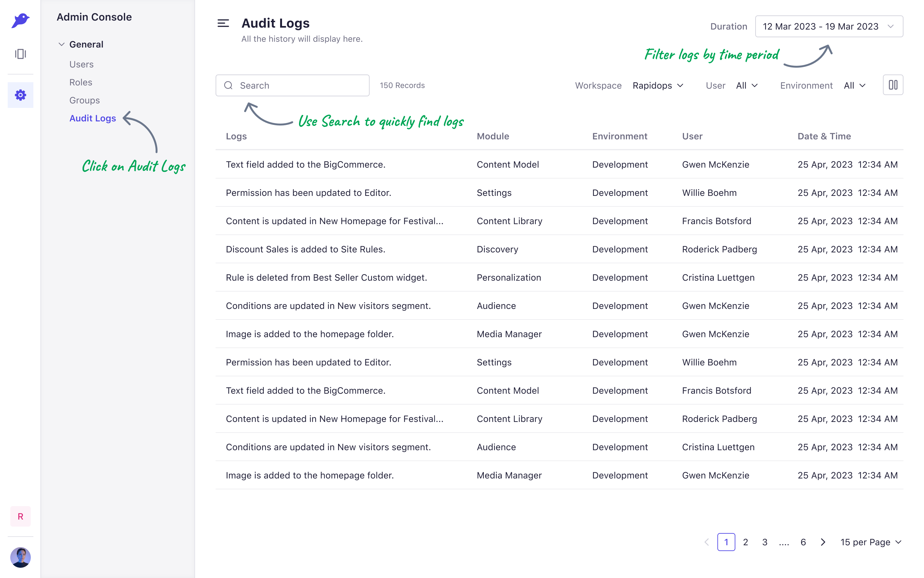Viewport: 924px width, 578px height.
Task: Open Groups in the sidebar
Action: click(84, 100)
